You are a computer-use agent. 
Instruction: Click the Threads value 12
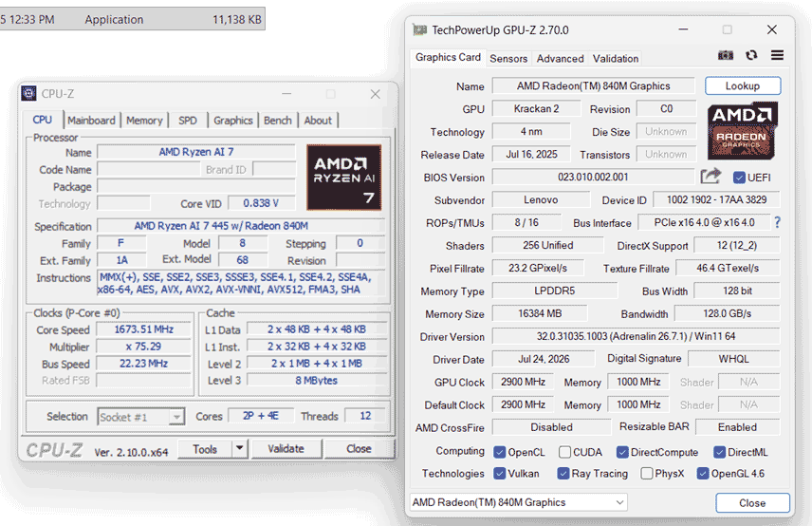tap(365, 416)
